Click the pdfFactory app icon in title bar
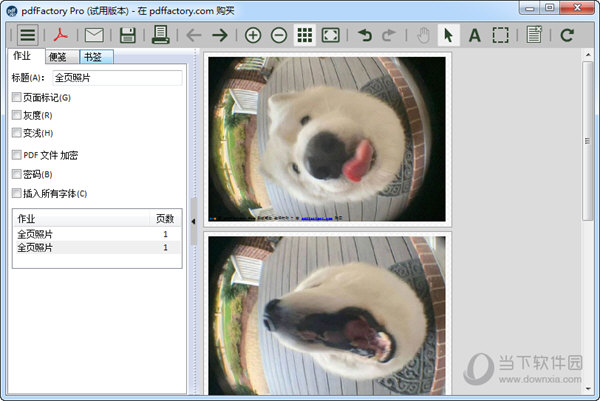 (12, 11)
